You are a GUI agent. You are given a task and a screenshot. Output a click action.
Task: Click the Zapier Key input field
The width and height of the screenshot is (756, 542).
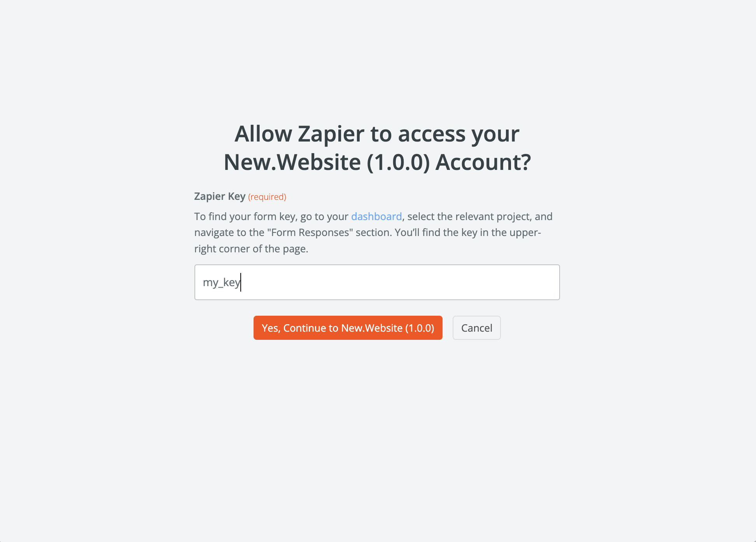tap(377, 282)
